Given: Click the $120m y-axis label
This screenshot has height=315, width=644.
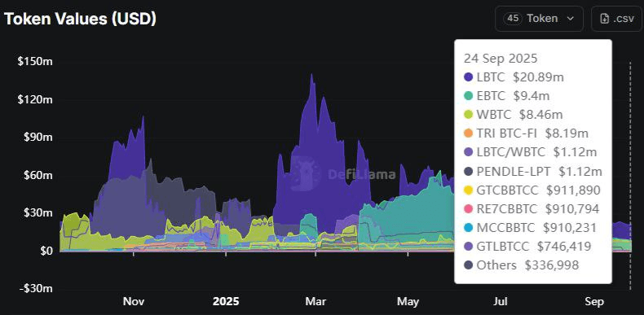Looking at the screenshot, I should tap(35, 99).
